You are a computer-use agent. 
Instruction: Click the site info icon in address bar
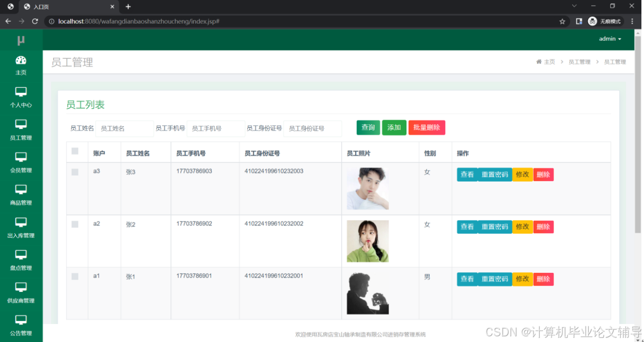tap(52, 22)
